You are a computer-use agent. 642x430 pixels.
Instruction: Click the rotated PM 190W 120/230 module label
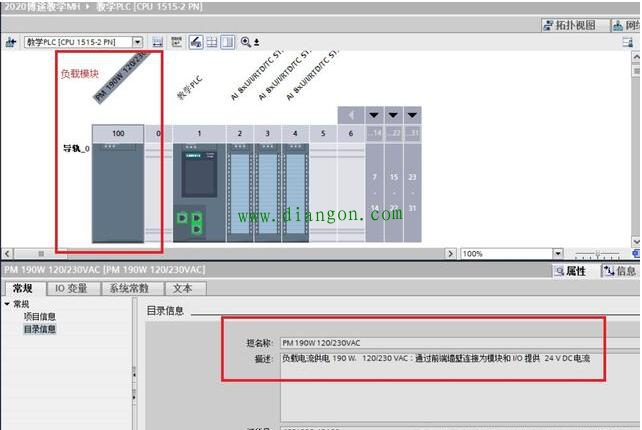tap(120, 77)
